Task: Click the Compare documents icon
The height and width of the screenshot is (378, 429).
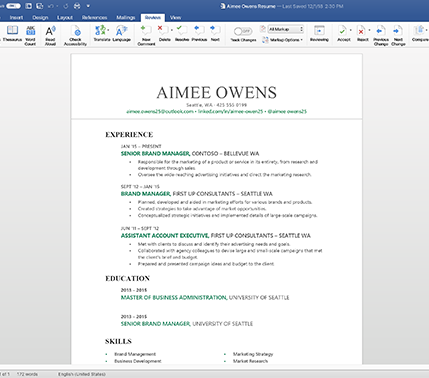Action: tap(419, 31)
